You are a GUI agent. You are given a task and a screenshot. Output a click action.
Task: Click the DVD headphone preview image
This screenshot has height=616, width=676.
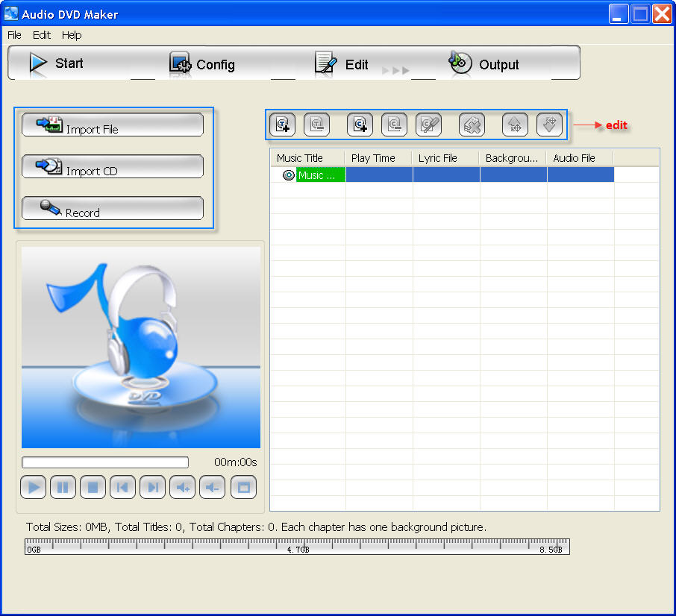pyautogui.click(x=141, y=348)
